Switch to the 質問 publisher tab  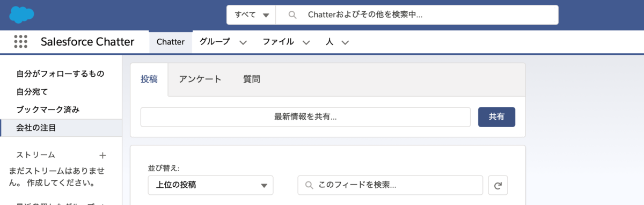click(252, 79)
